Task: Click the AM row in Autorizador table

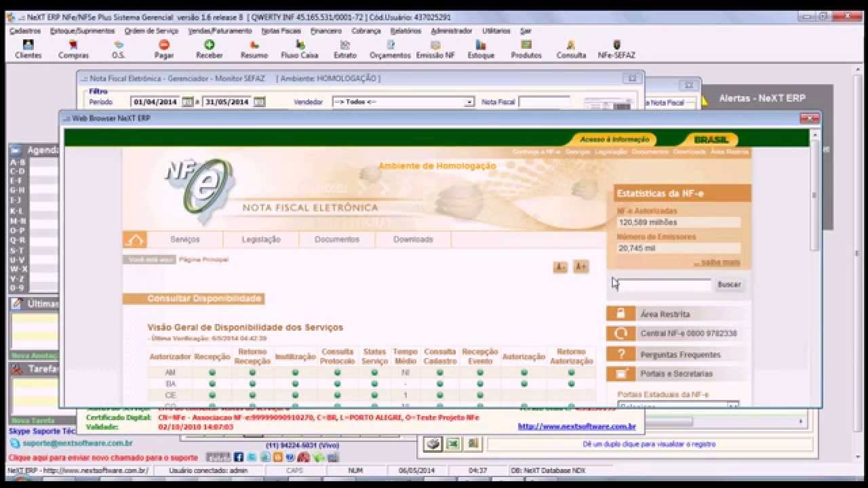Action: coord(372,373)
